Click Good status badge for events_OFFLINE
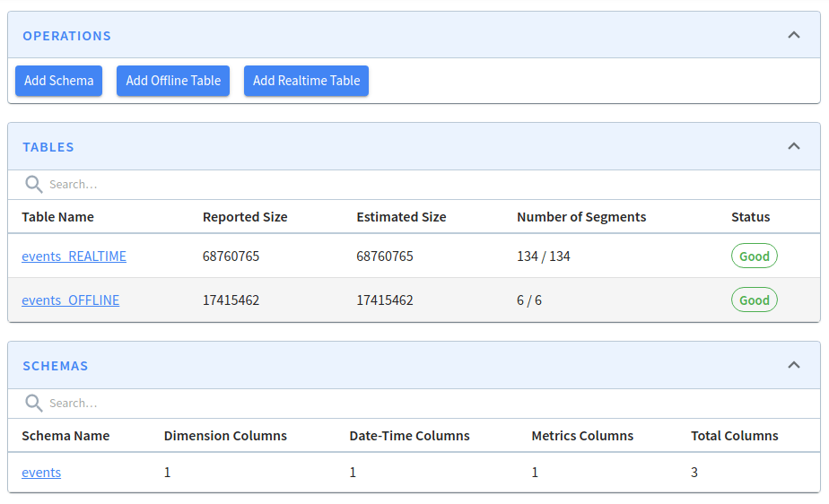Screen dimensions: 829x504 click(x=754, y=300)
